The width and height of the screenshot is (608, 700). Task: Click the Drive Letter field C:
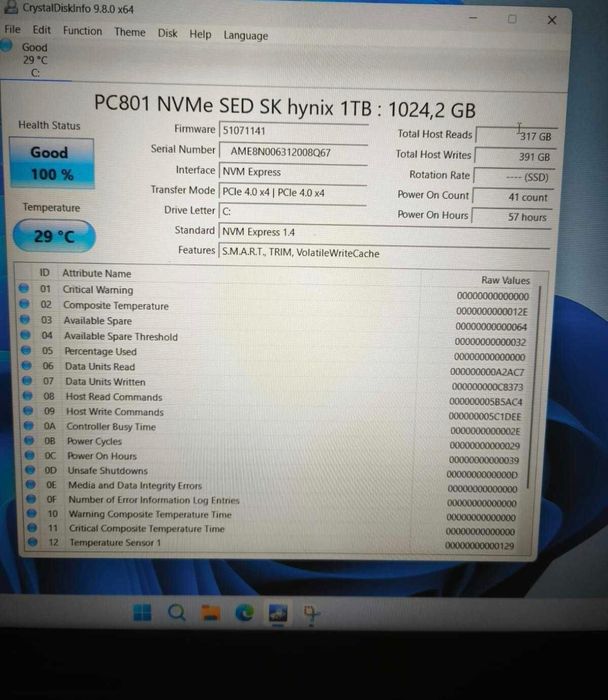pos(292,212)
